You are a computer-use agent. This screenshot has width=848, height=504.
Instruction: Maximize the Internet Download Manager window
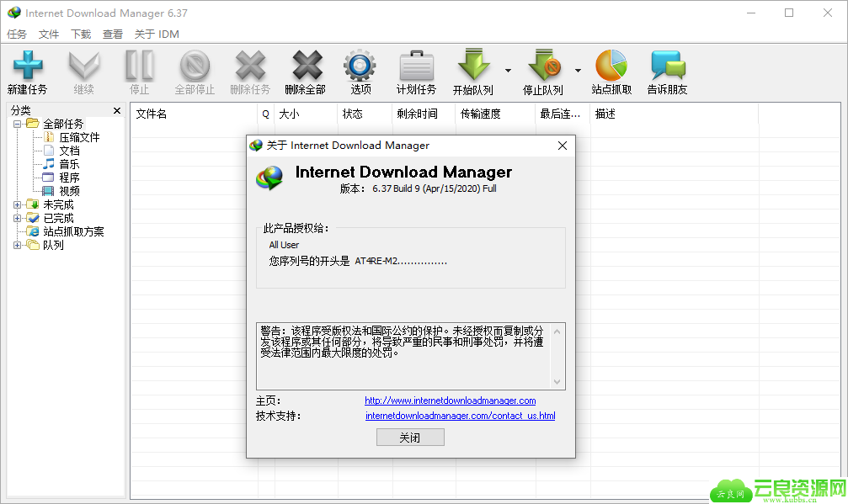(789, 13)
